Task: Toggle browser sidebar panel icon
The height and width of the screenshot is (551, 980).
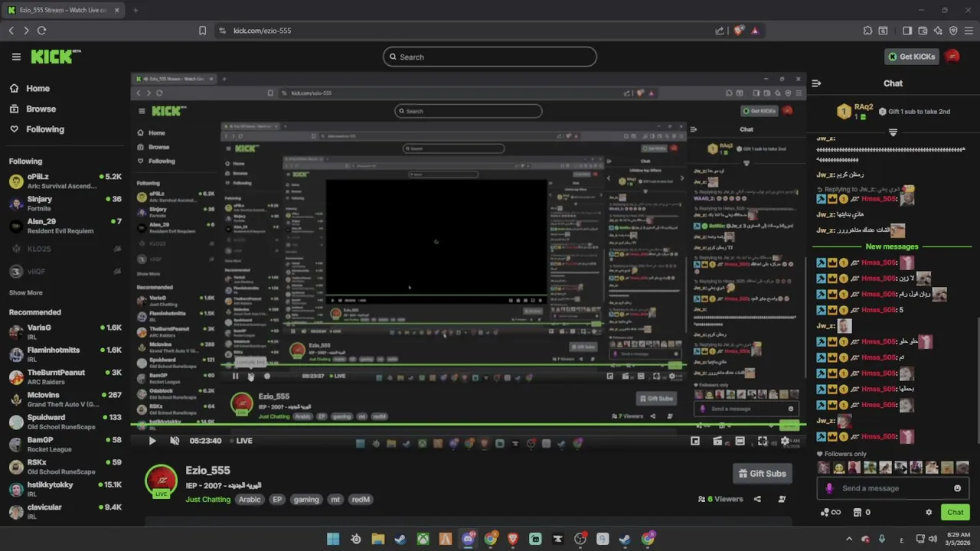Action: (907, 31)
